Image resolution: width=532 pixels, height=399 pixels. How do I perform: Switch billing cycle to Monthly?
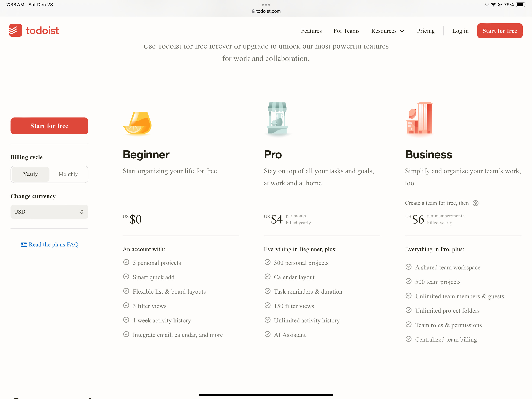pyautogui.click(x=68, y=174)
